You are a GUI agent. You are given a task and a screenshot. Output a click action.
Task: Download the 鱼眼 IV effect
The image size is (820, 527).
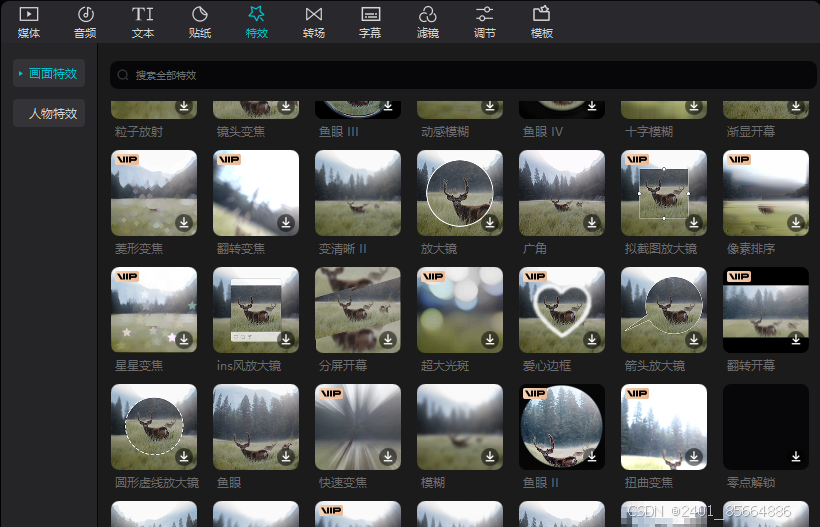coord(591,106)
